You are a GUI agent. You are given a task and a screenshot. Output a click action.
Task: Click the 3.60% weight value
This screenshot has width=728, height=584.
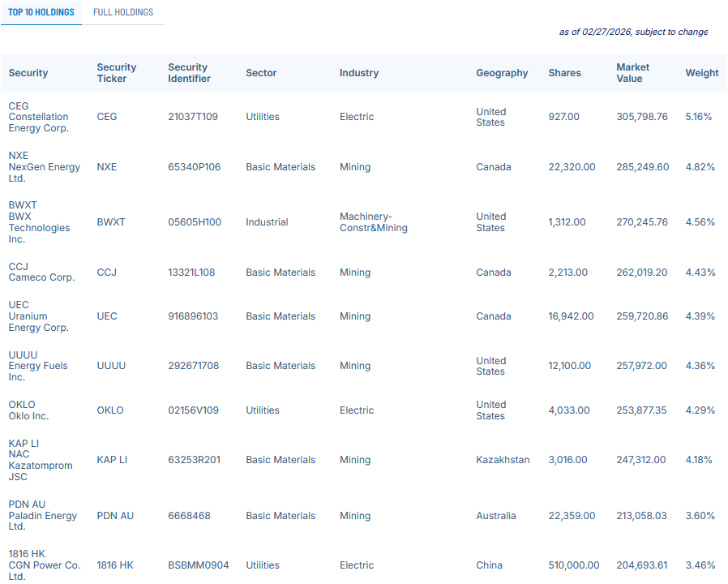tap(700, 516)
